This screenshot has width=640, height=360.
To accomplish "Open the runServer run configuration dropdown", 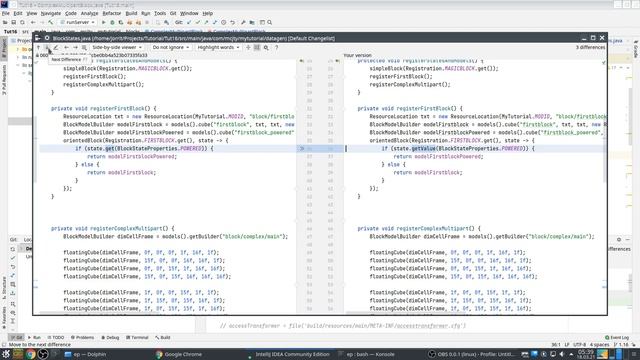I will pos(78,22).
